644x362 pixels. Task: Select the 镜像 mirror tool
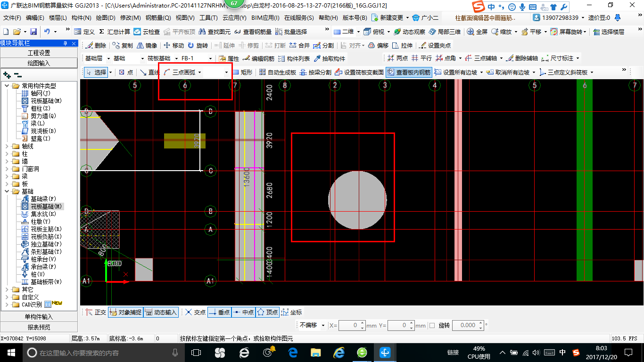tap(147, 45)
